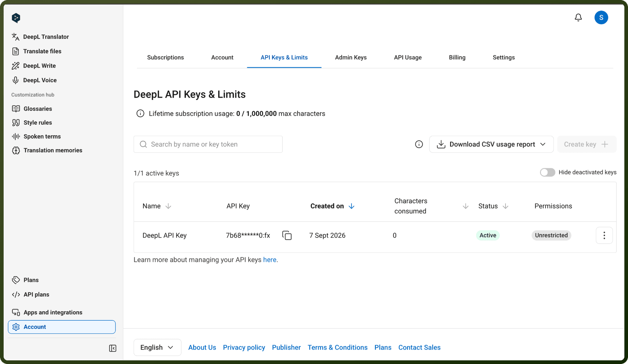Click info icon beside lifetime subscription usage
The image size is (628, 364).
click(140, 113)
